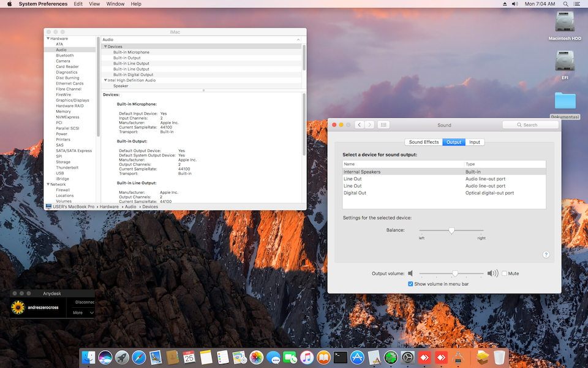
Task: Click the eject icon in menu bar
Action: tap(505, 4)
